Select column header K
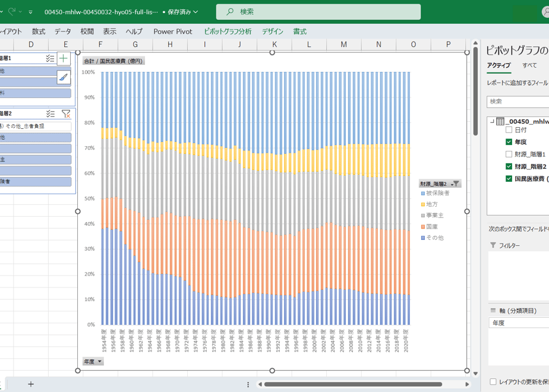 click(x=274, y=45)
